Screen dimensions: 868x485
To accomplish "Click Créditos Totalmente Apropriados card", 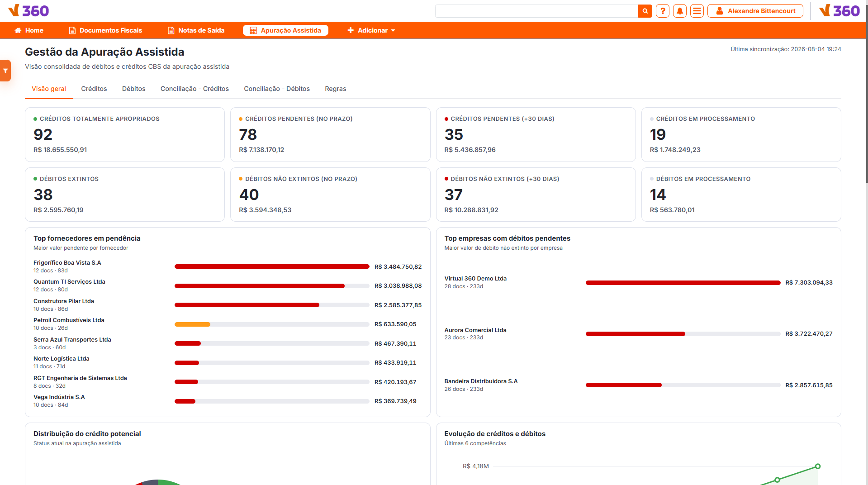I will [125, 134].
